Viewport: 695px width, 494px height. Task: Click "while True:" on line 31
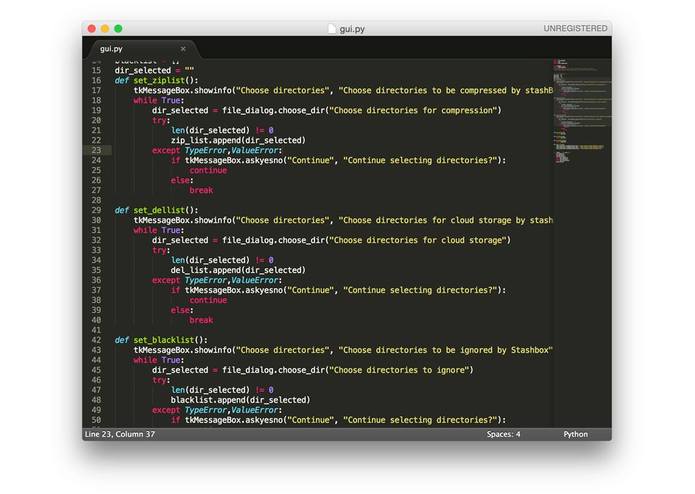pos(159,230)
